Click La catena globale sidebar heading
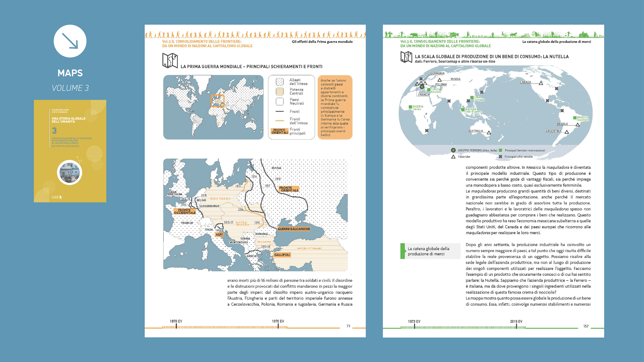644x362 pixels. coord(428,251)
